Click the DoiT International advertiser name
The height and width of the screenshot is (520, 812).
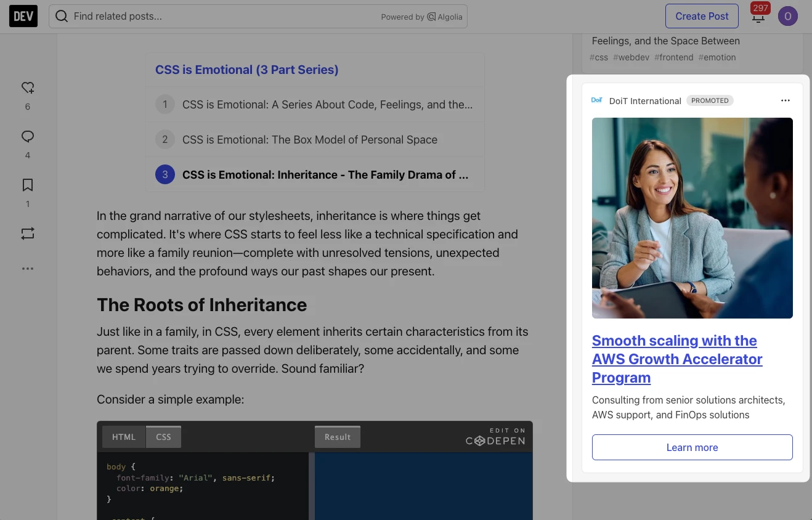[x=645, y=101]
